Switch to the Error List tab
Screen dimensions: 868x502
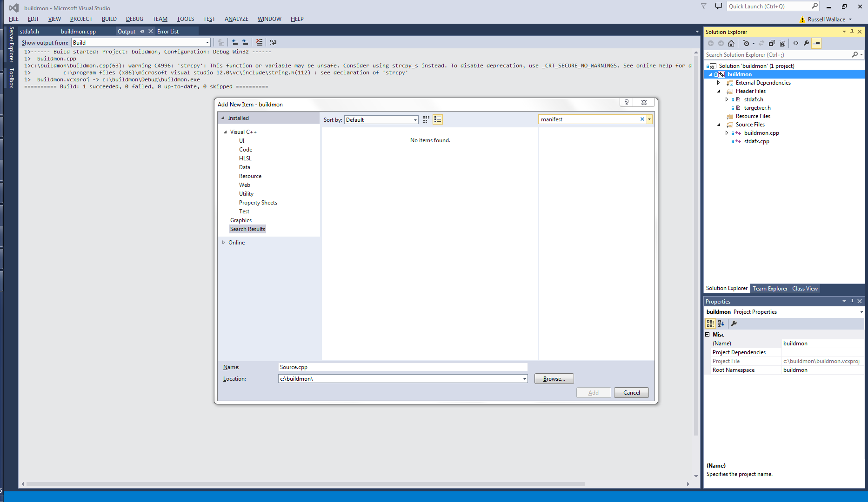(168, 32)
